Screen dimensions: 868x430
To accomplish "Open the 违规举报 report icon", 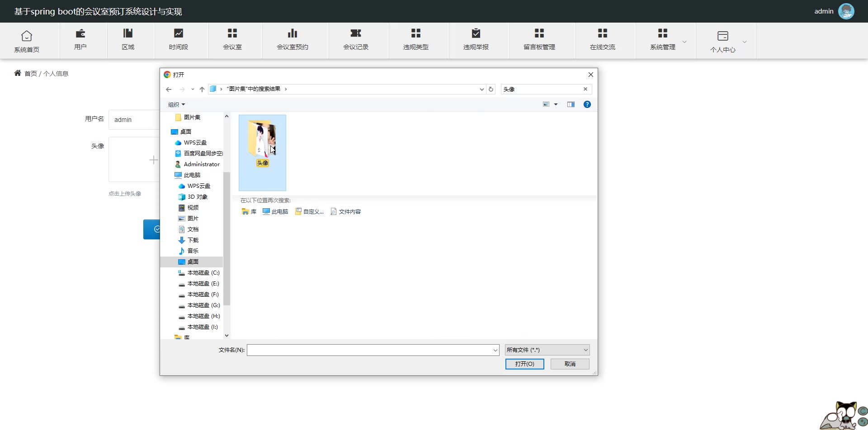I will tap(476, 33).
